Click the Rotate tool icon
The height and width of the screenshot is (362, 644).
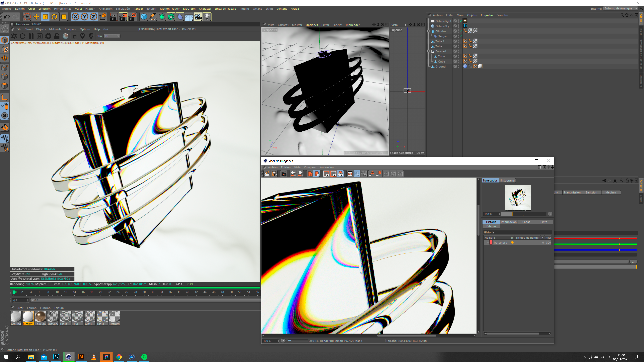pos(54,17)
